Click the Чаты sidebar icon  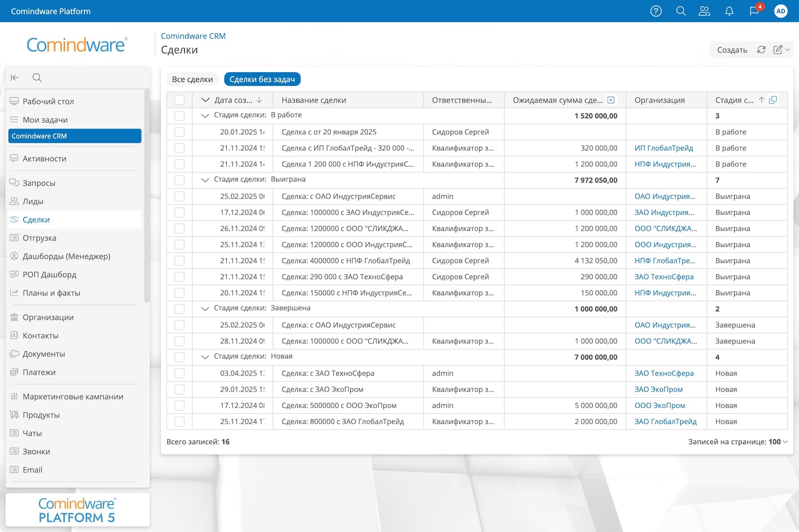point(14,433)
